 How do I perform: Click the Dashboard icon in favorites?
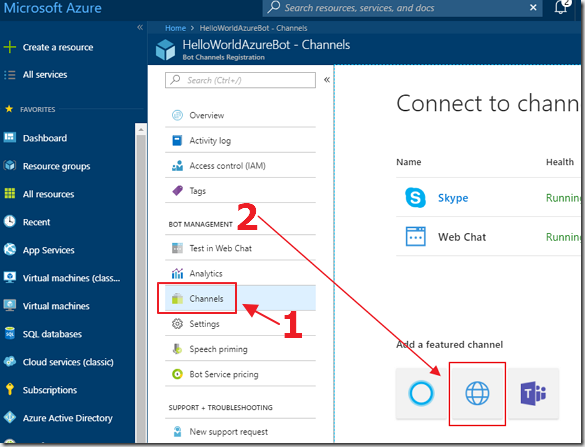click(10, 138)
